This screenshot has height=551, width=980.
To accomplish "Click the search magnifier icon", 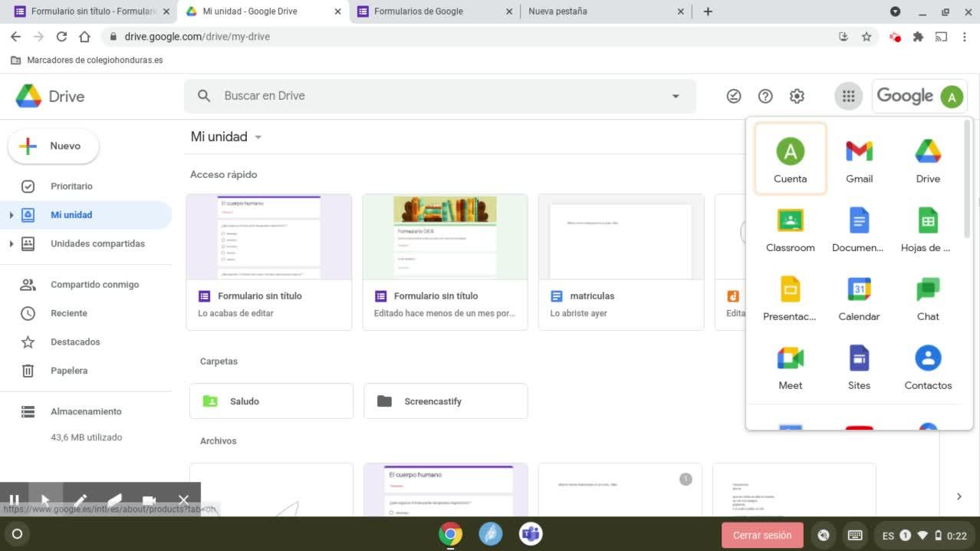I will point(204,96).
